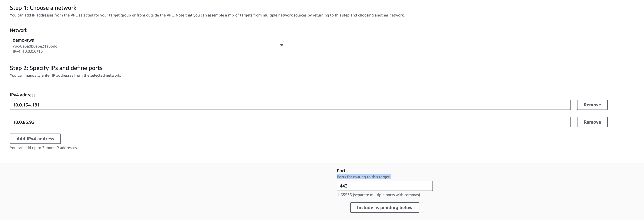Viewport: 644px width, 220px height.
Task: Click the IPv4 address label
Action: point(23,95)
